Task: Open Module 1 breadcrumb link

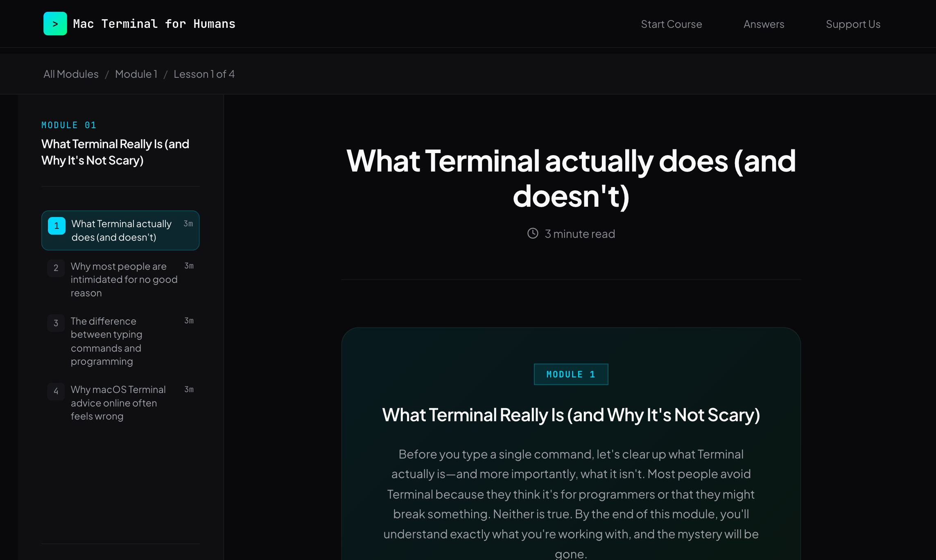Action: click(136, 74)
